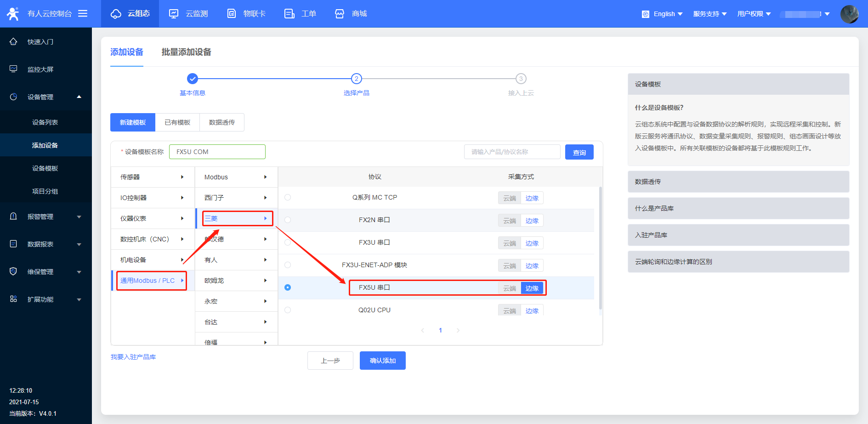
Task: Expand the 服务支持 dropdown menu
Action: [709, 14]
